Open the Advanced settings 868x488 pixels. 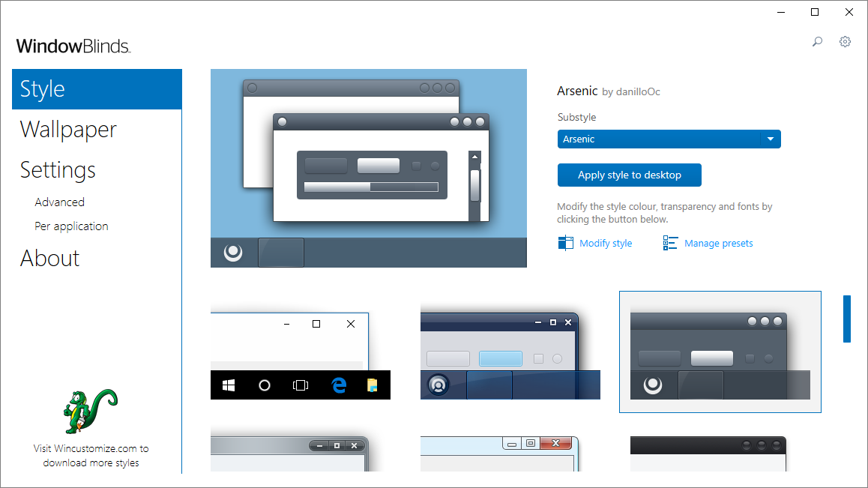[x=59, y=202]
